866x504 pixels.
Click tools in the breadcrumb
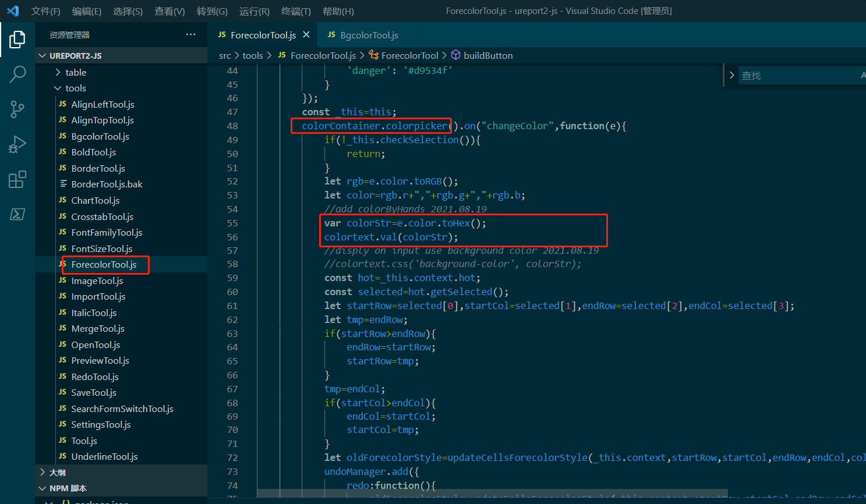(253, 55)
